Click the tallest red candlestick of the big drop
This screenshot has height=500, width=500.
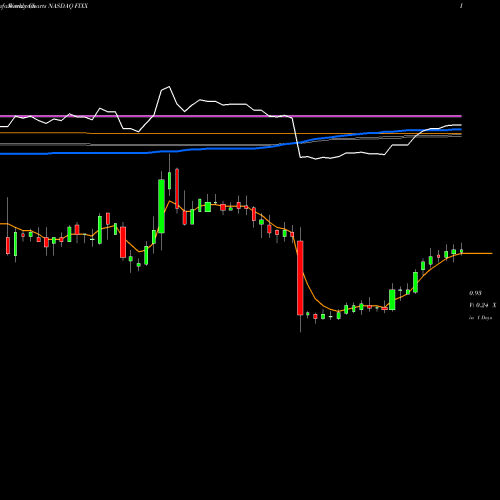coord(300,278)
